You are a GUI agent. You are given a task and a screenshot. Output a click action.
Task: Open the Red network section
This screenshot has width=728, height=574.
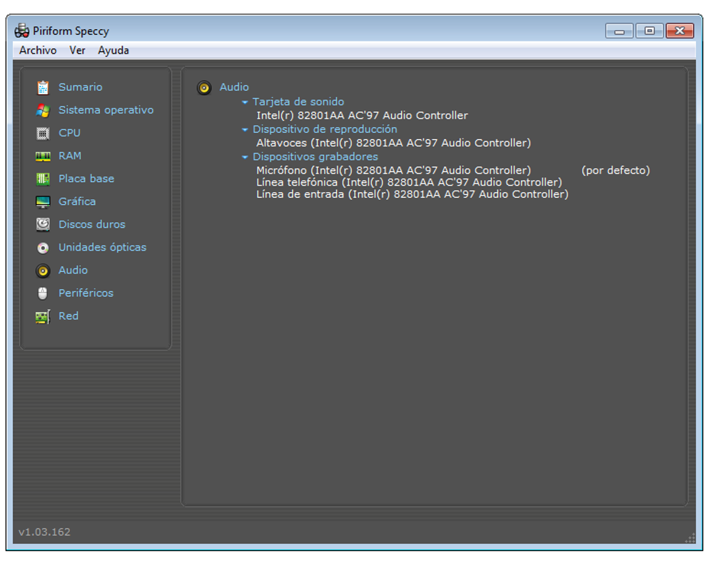[69, 316]
